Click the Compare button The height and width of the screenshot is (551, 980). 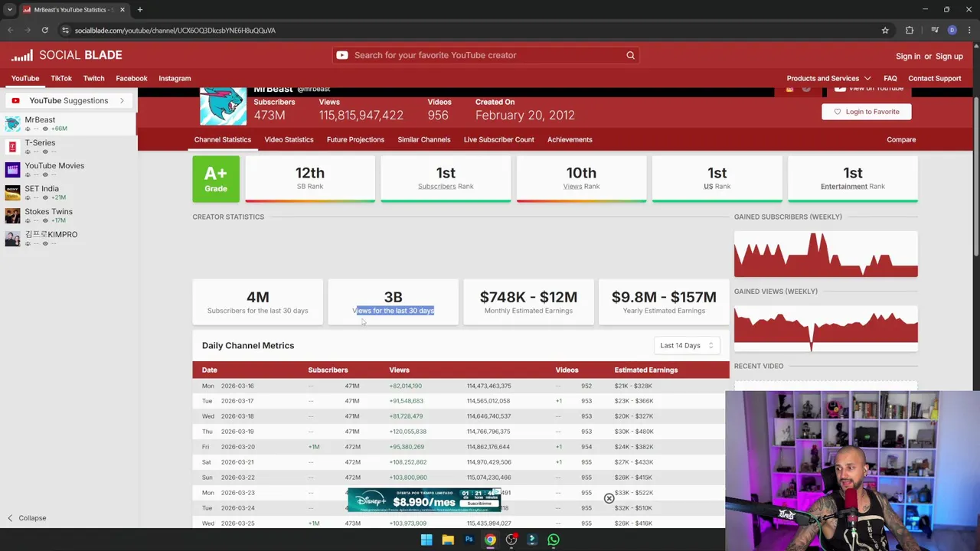click(x=901, y=139)
